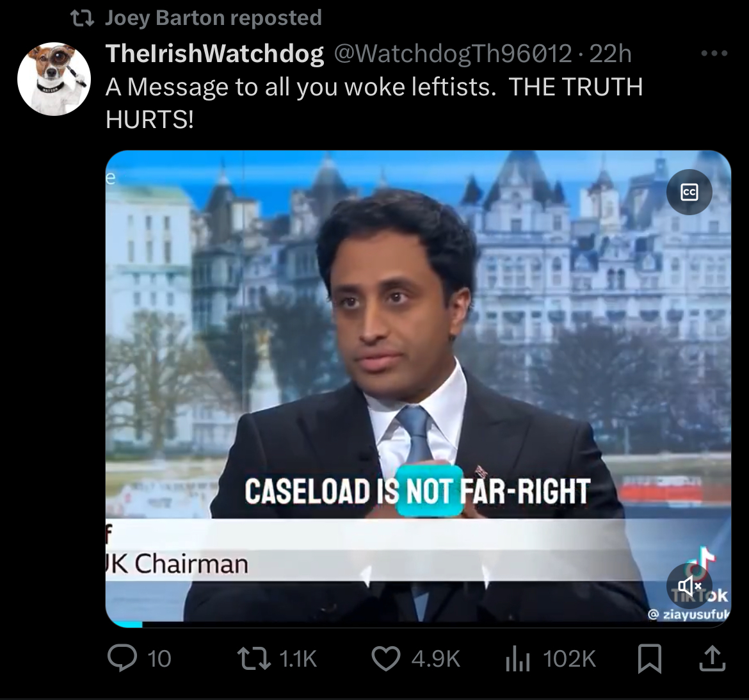
Task: Open view analytics bar chart icon
Action: 518,658
